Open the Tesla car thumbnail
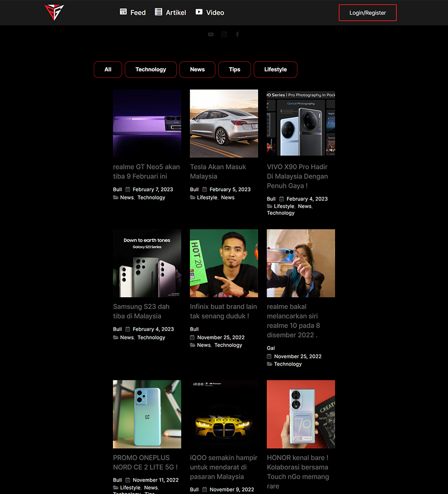 coord(224,123)
